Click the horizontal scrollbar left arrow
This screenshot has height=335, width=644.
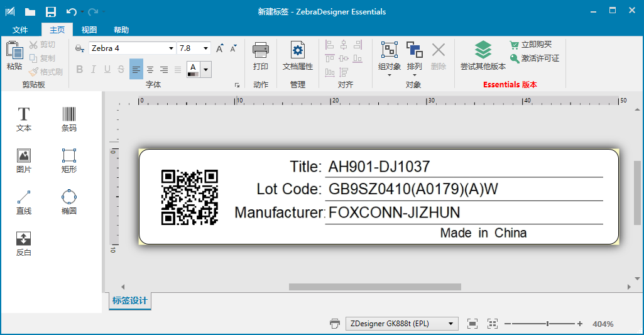[x=123, y=287]
